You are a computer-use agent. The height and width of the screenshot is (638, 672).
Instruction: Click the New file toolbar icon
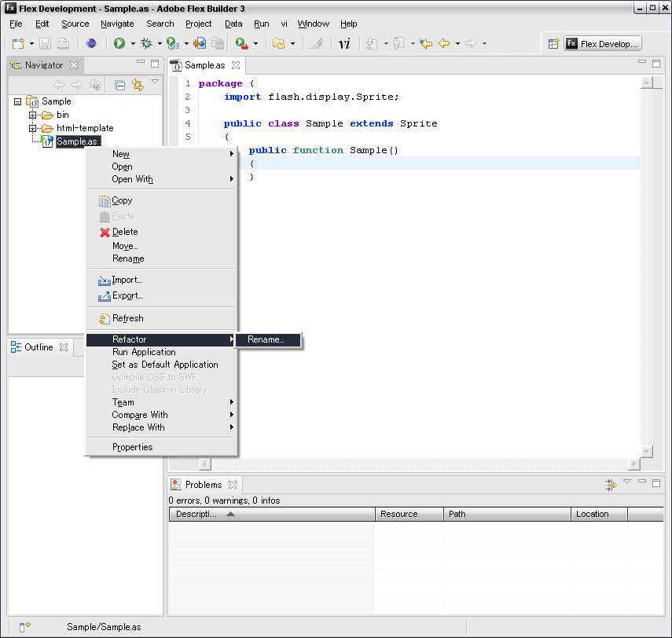18,44
